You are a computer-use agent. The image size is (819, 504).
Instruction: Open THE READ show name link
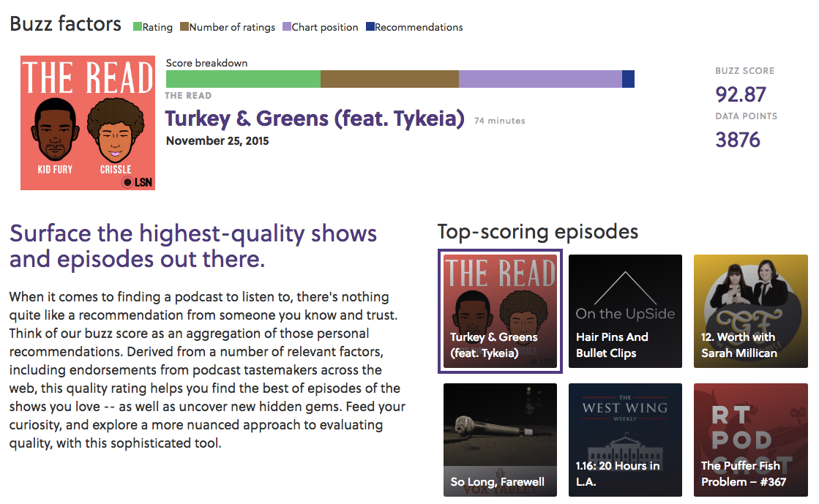click(188, 96)
